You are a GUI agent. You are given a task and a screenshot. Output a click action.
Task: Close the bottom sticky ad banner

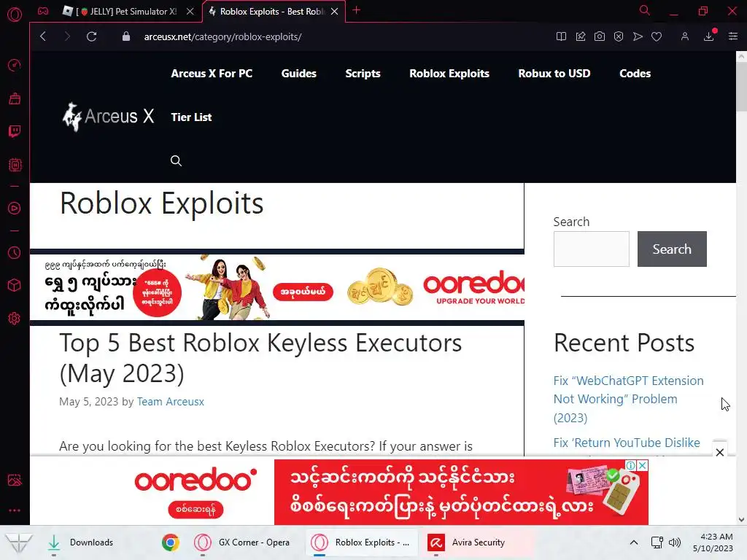click(x=720, y=452)
